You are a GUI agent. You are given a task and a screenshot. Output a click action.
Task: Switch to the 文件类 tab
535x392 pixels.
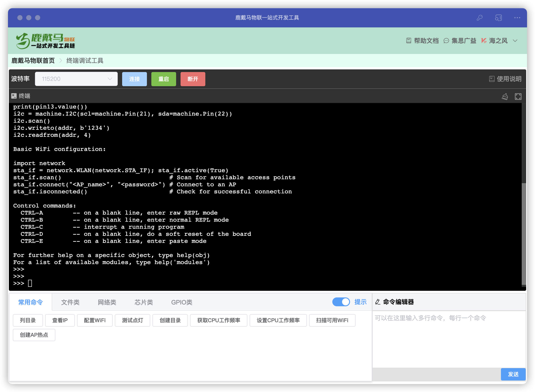pyautogui.click(x=70, y=302)
